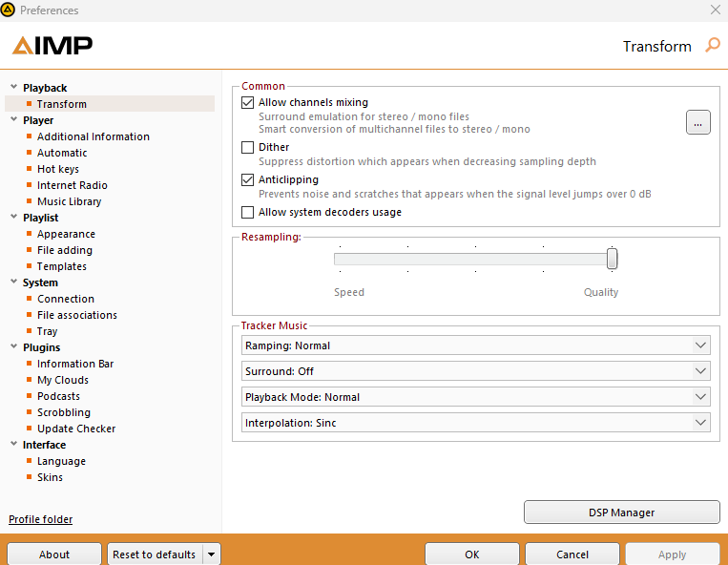Click the About button
728x565 pixels.
[54, 555]
